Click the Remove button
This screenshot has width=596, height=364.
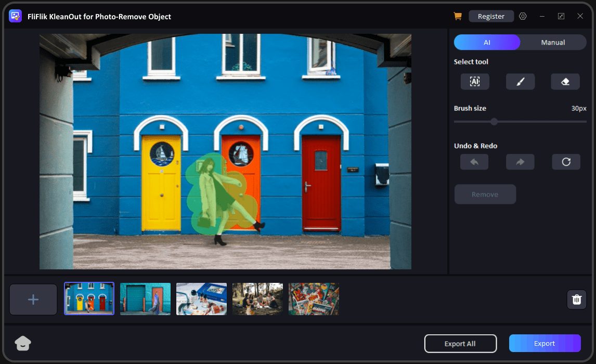(485, 194)
